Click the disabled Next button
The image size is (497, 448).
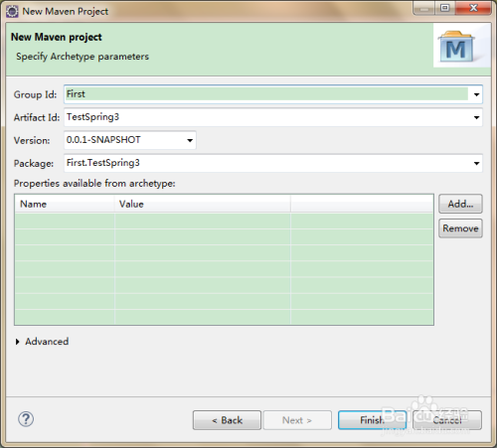tap(297, 420)
